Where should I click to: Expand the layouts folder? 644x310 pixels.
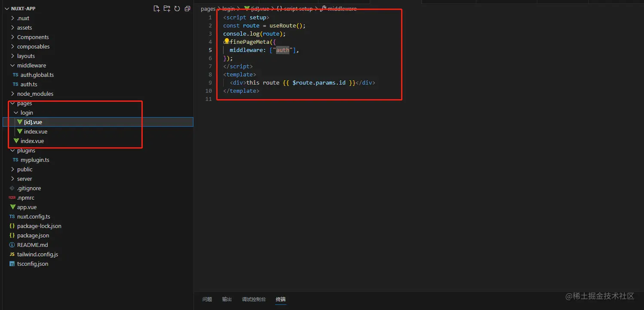12,56
